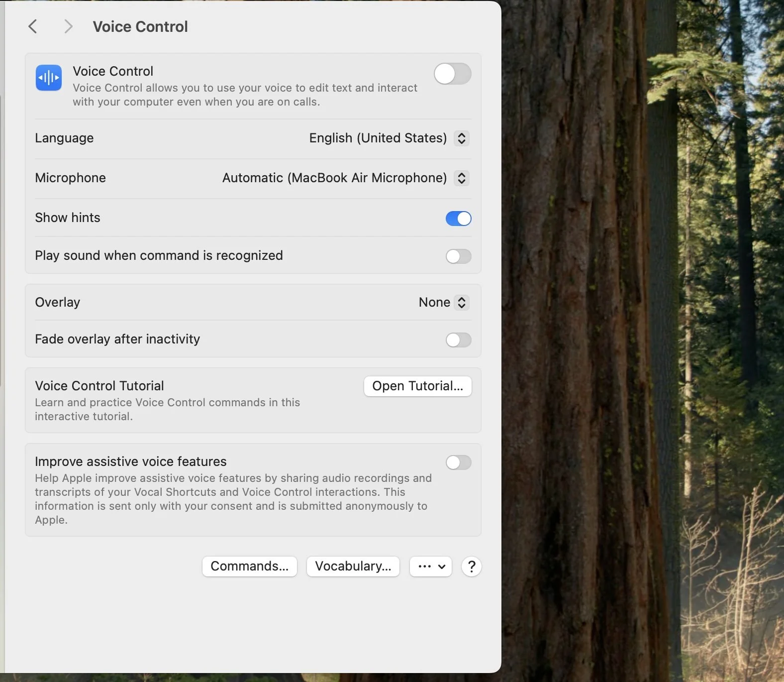Click the 'Voice Control allows you to use' description
Viewport: 784px width, 682px height.
click(245, 95)
